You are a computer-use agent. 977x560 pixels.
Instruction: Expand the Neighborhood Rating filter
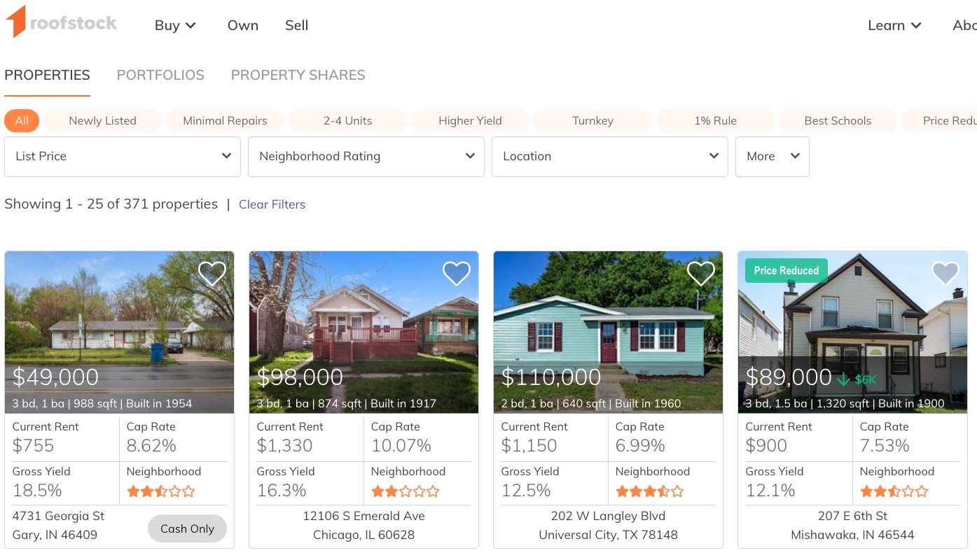366,156
